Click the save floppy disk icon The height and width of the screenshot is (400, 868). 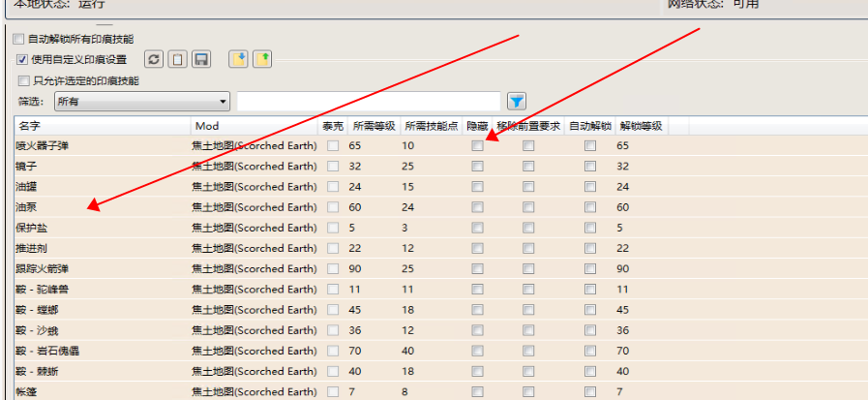[201, 60]
